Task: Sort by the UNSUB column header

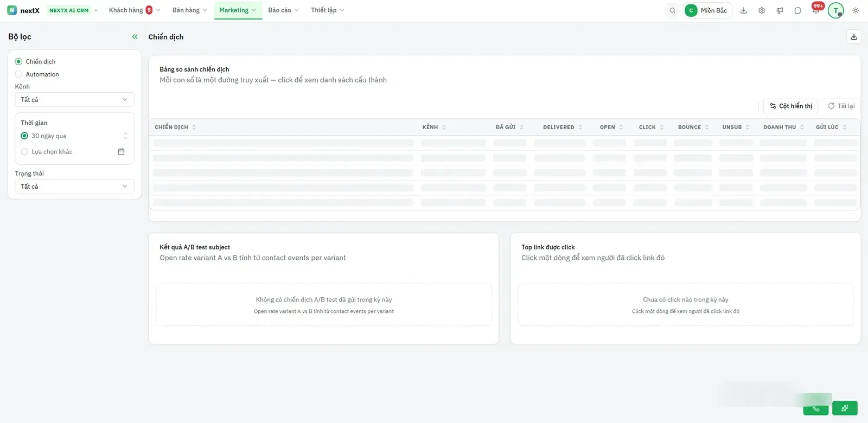Action: pos(736,127)
